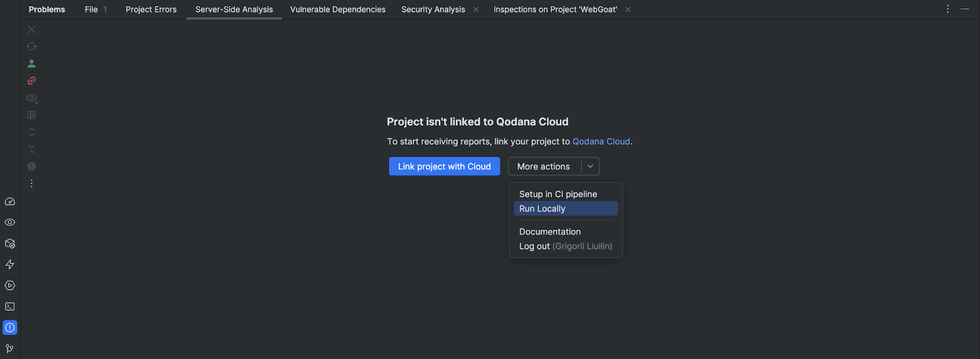Open the Profiler gauge tool window
This screenshot has height=359, width=980.
click(10, 202)
